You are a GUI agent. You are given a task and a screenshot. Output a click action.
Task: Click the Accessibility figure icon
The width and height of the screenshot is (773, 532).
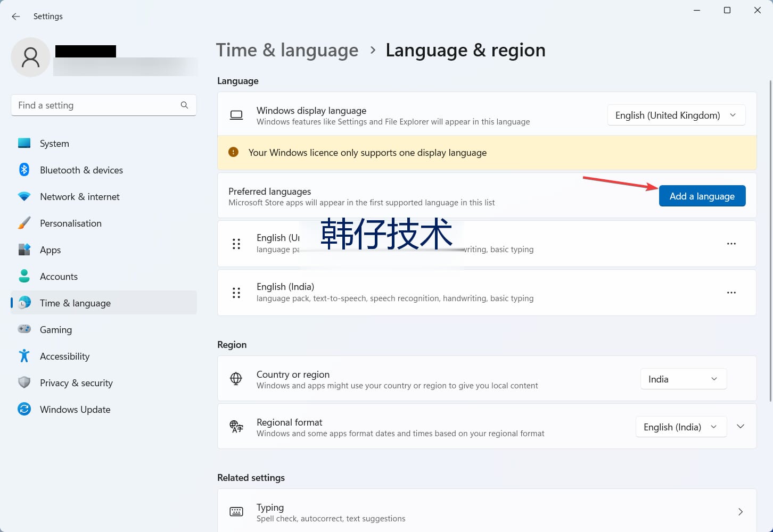click(x=24, y=356)
